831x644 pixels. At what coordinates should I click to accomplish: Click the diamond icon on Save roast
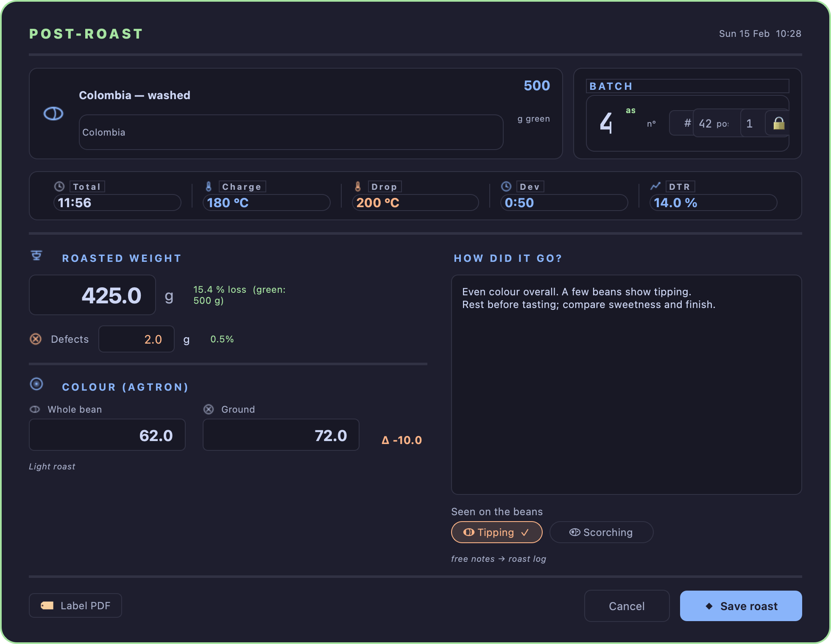[709, 606]
